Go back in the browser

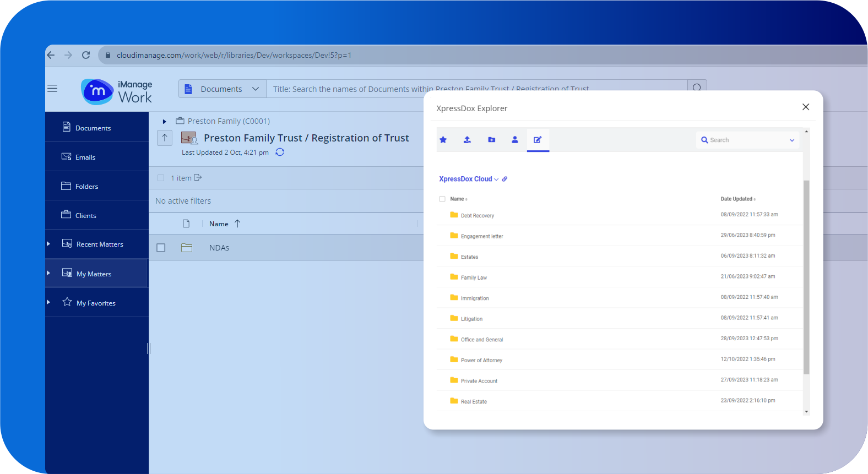tap(51, 55)
